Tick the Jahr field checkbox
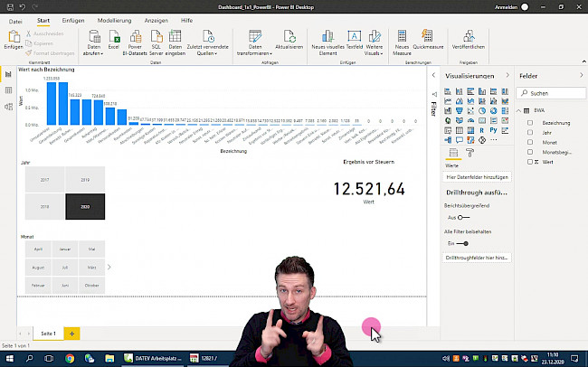Viewport: 588px width, 367px height. click(x=531, y=133)
